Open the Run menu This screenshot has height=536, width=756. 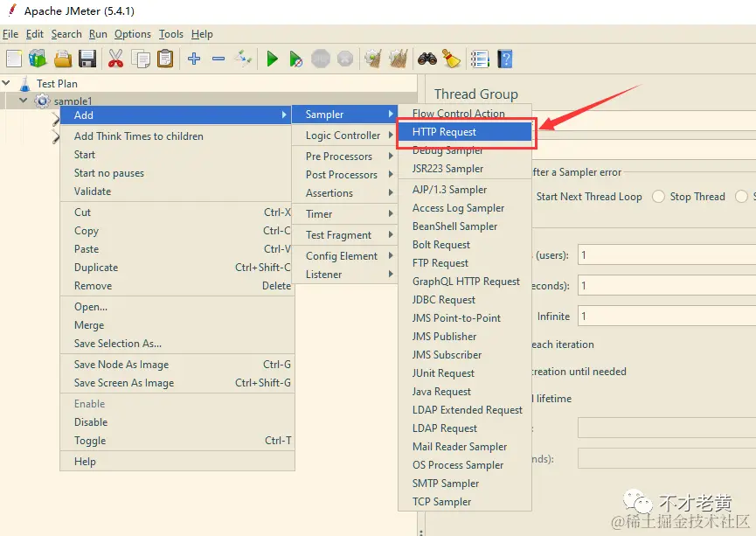click(98, 34)
